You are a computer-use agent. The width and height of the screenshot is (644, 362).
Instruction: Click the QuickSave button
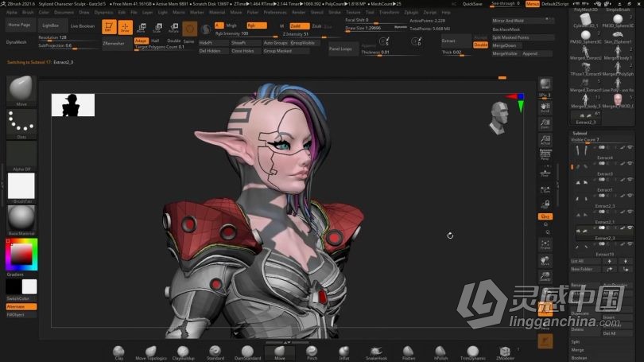472,4
